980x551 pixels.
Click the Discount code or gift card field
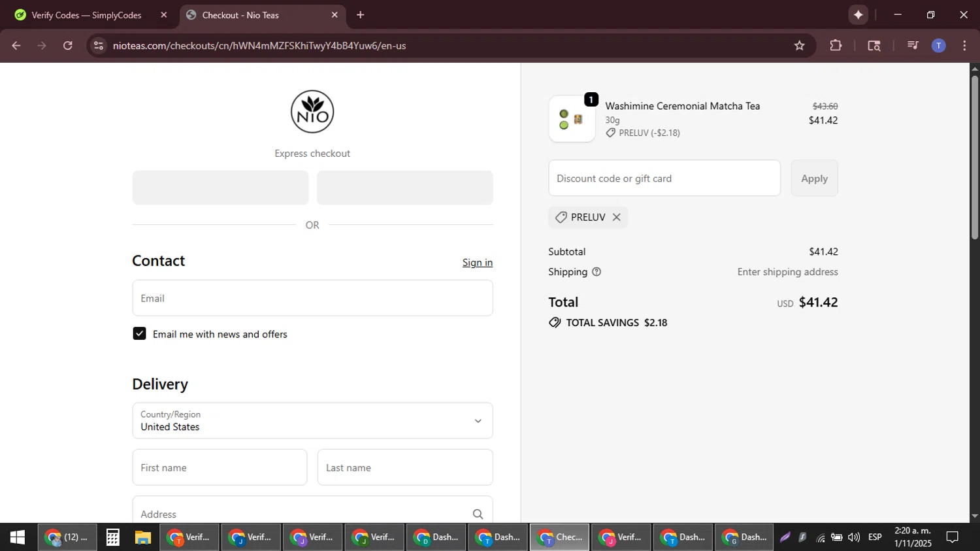(x=664, y=178)
